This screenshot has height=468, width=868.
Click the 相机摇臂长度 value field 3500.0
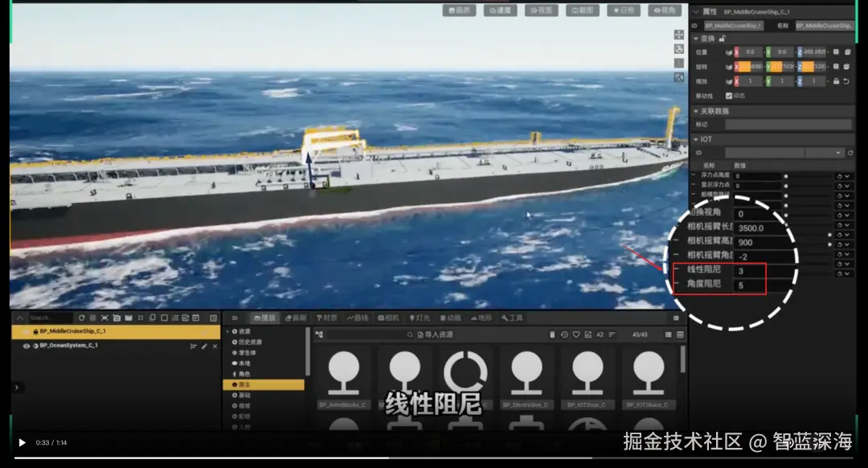coord(760,228)
